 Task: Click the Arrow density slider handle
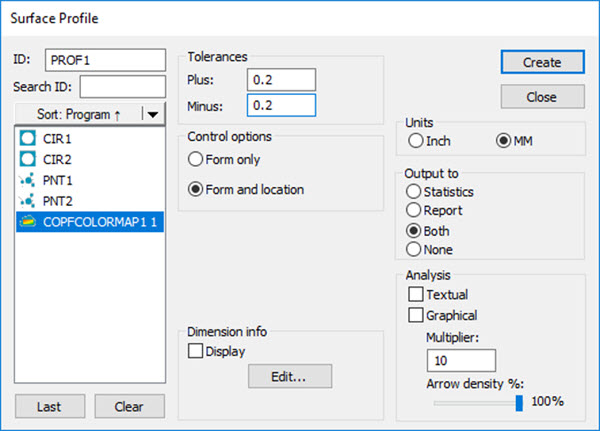[519, 402]
